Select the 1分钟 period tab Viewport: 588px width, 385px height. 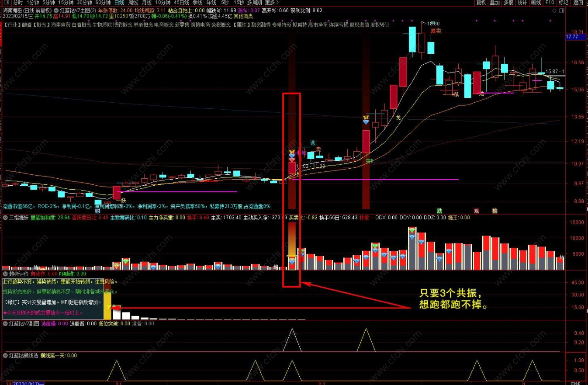(33, 3)
